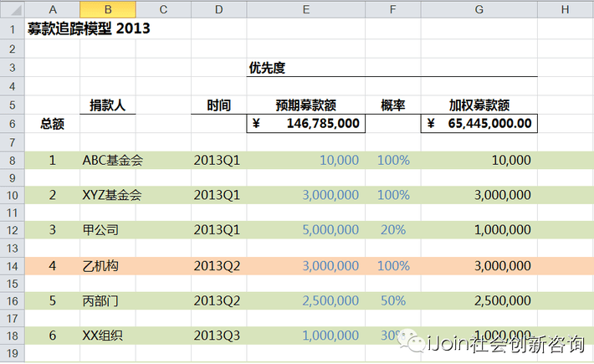Select total cell 65,445,000.00
Screen dimensions: 594x364
[x=479, y=124]
